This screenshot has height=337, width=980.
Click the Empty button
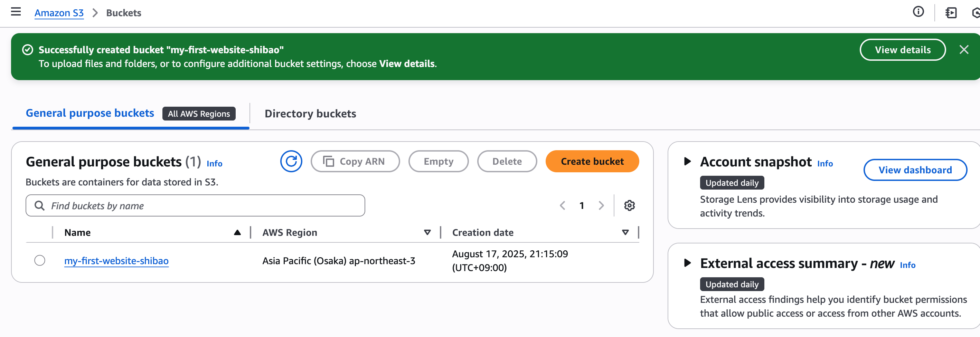(x=438, y=162)
